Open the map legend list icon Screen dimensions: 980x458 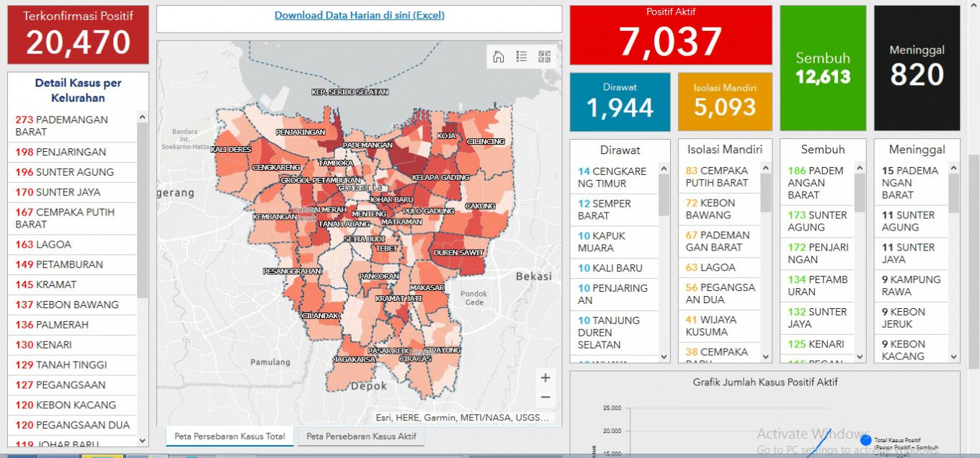pos(522,57)
